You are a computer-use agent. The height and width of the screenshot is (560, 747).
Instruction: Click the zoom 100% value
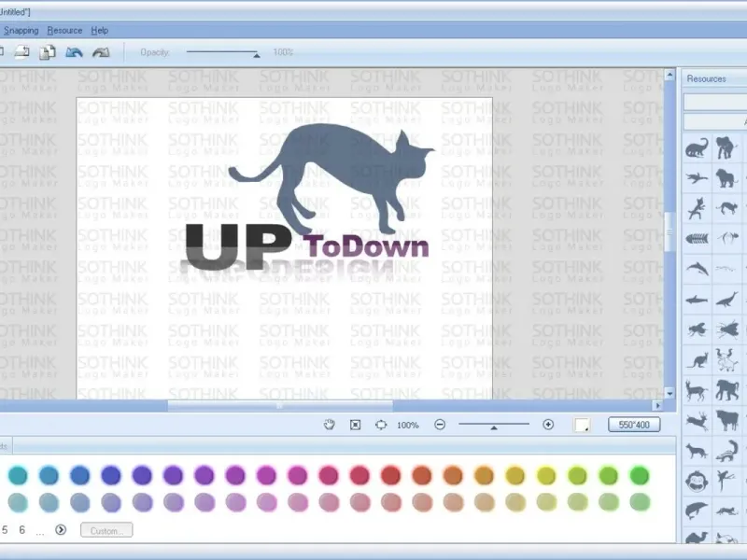pos(408,425)
